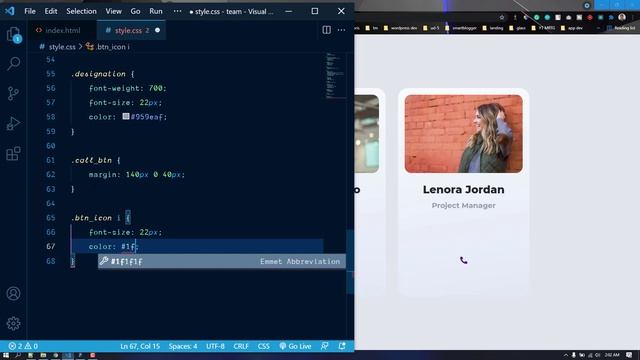
Task: Change the end of line sequence CRLF
Action: click(x=241, y=346)
